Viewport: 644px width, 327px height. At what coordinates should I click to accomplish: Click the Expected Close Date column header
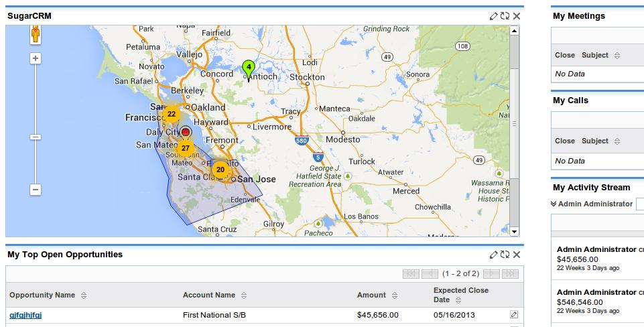(x=461, y=295)
